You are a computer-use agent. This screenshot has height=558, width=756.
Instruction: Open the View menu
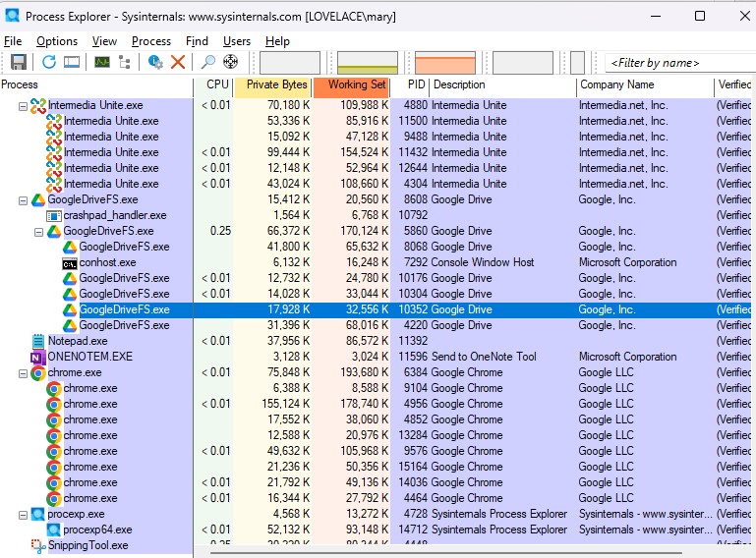[104, 41]
